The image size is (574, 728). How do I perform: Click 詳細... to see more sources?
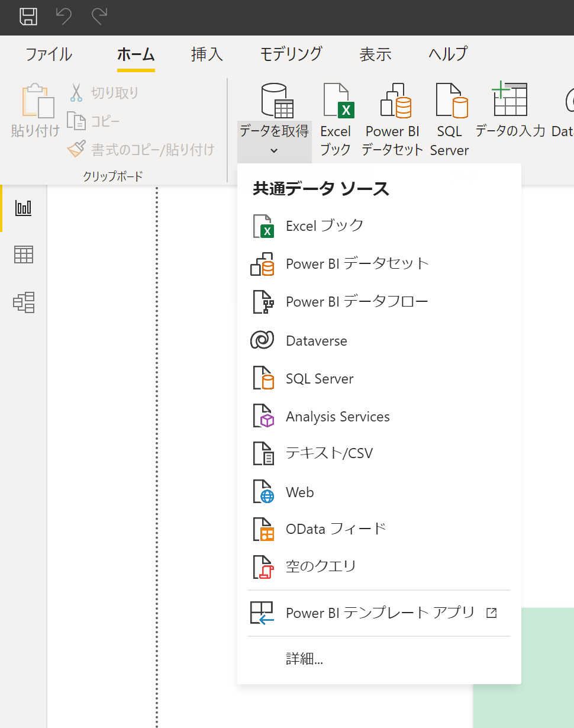pos(304,659)
